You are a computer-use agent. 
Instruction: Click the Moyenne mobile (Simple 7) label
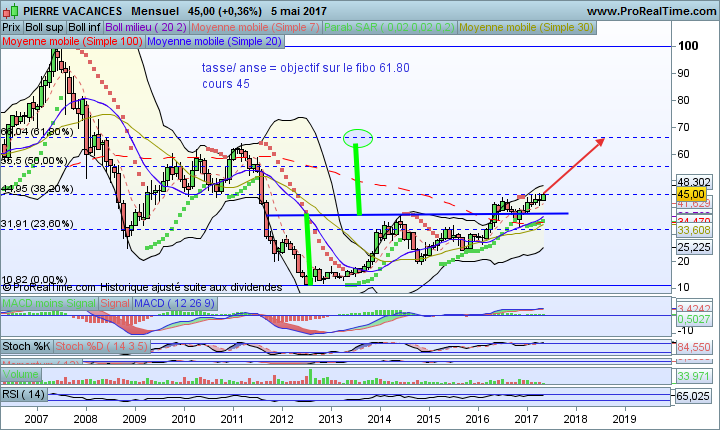pyautogui.click(x=255, y=27)
